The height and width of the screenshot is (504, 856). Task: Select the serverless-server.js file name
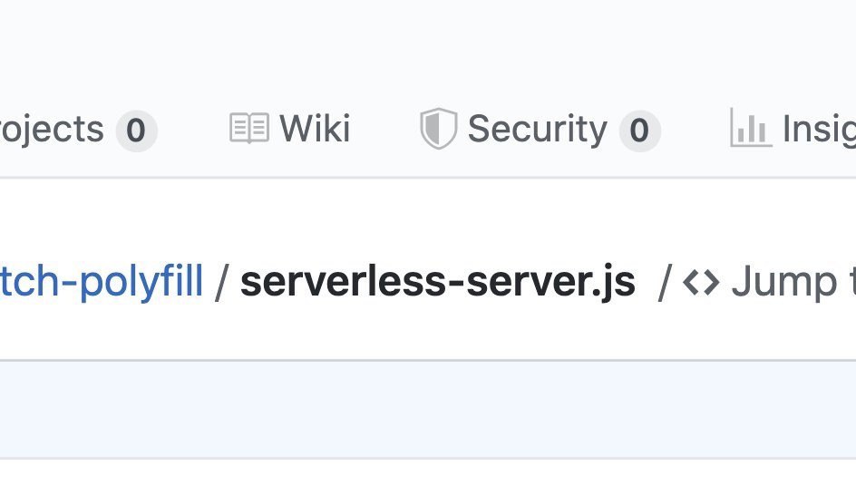tap(437, 282)
